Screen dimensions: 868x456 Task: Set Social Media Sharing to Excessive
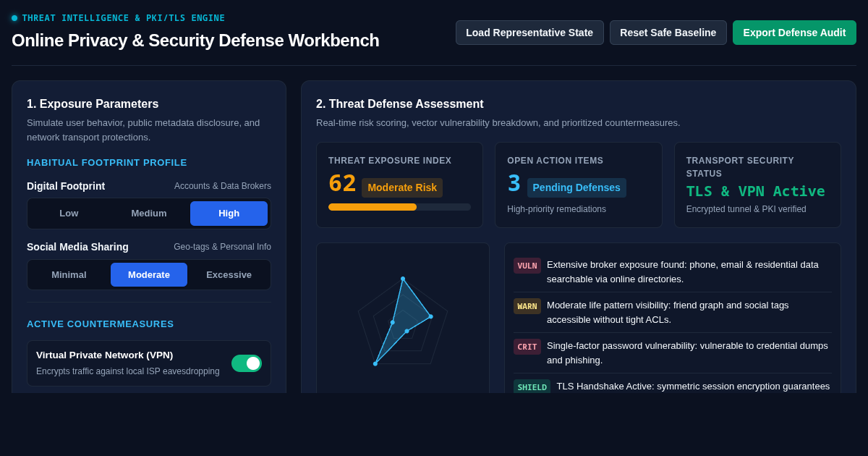tap(229, 275)
